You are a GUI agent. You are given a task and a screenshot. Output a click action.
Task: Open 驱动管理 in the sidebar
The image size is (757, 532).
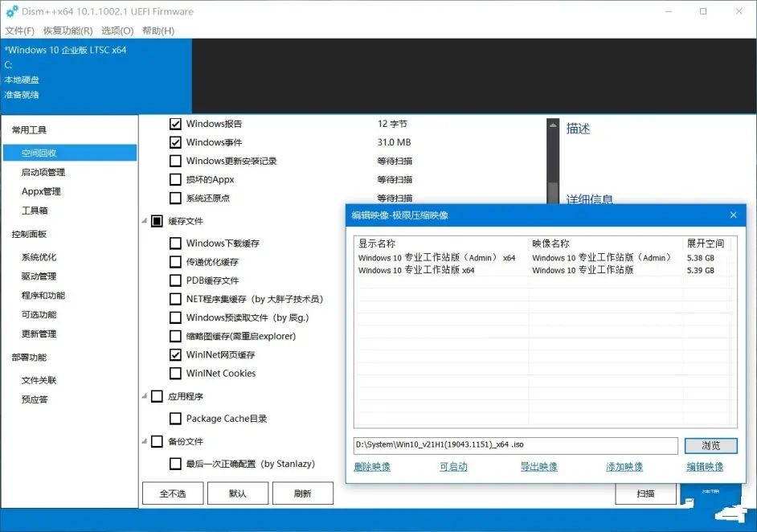coord(39,276)
